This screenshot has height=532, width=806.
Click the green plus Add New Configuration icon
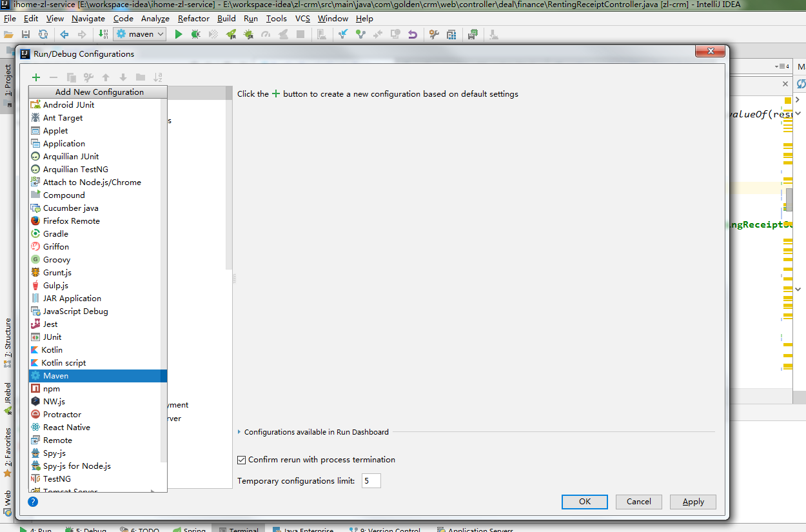pyautogui.click(x=36, y=77)
